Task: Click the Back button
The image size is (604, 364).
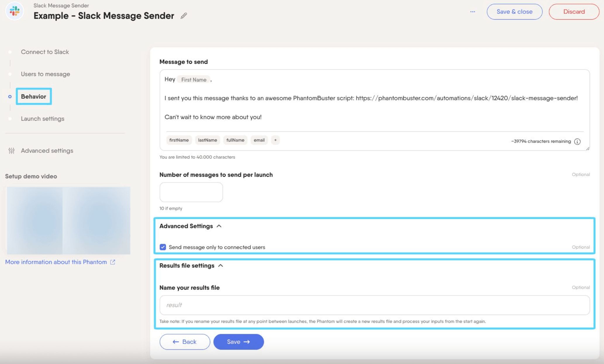Action: [185, 342]
